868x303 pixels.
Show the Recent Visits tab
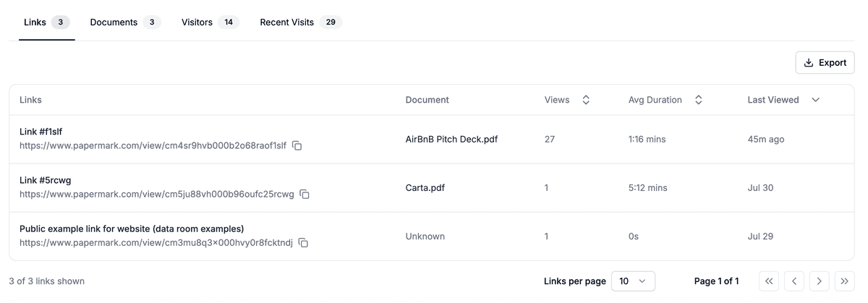click(x=299, y=22)
